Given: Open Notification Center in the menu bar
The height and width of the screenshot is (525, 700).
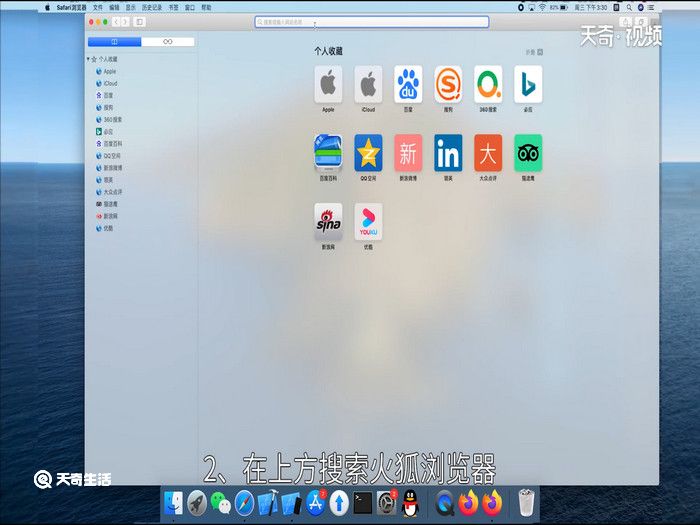Looking at the screenshot, I should (x=652, y=8).
